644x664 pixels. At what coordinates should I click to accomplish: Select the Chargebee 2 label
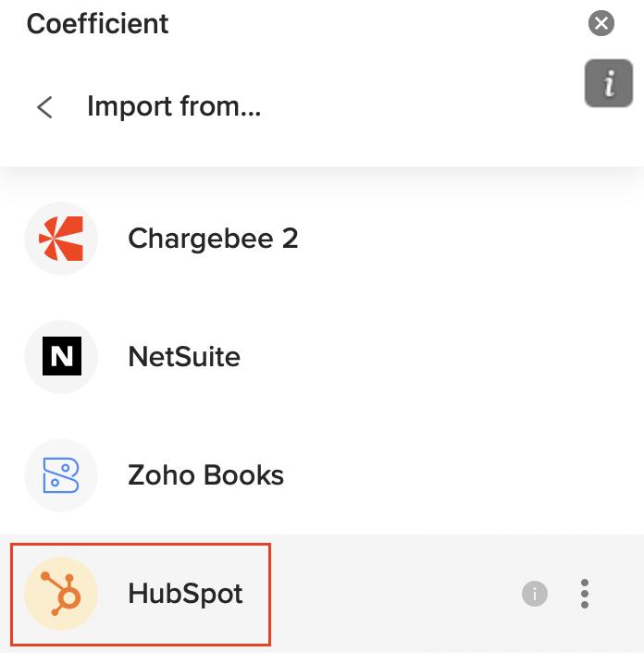tap(213, 239)
